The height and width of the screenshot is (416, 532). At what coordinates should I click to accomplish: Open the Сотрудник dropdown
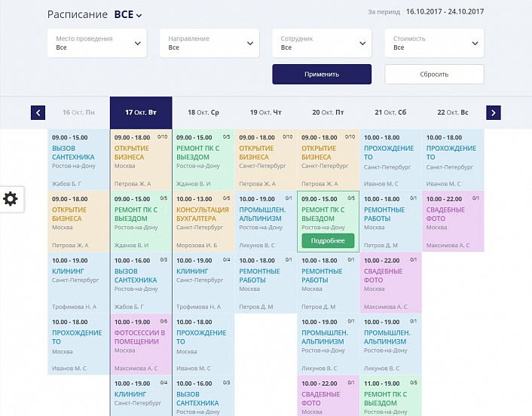(322, 43)
